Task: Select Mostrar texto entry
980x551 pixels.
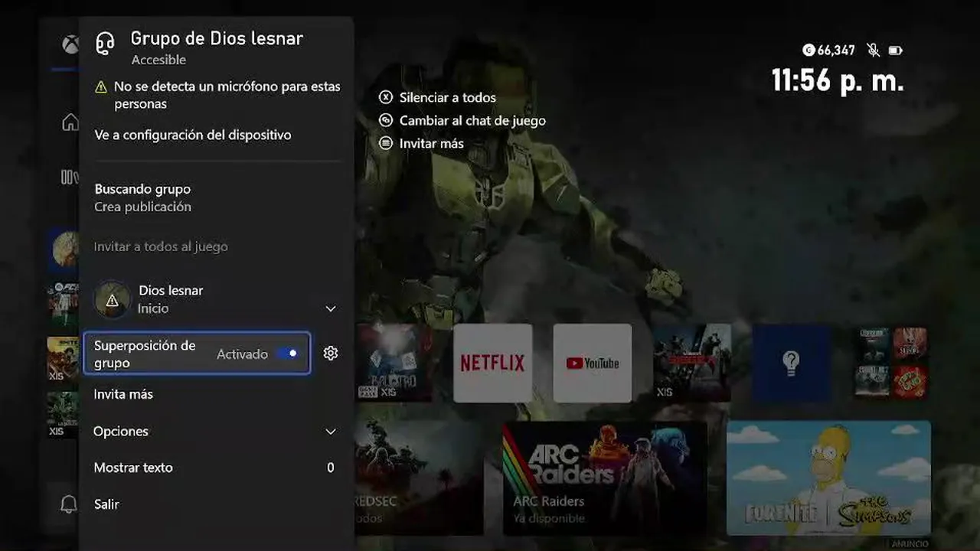Action: 214,468
